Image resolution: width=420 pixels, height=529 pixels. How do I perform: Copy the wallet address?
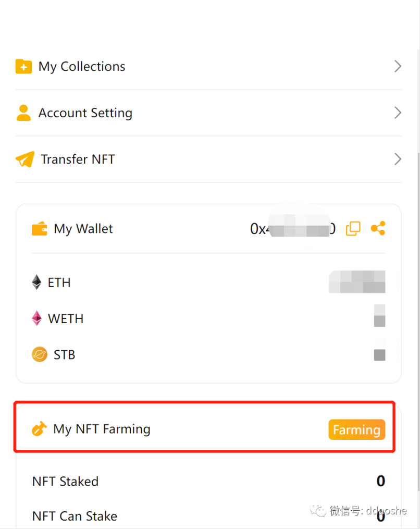[x=353, y=228]
